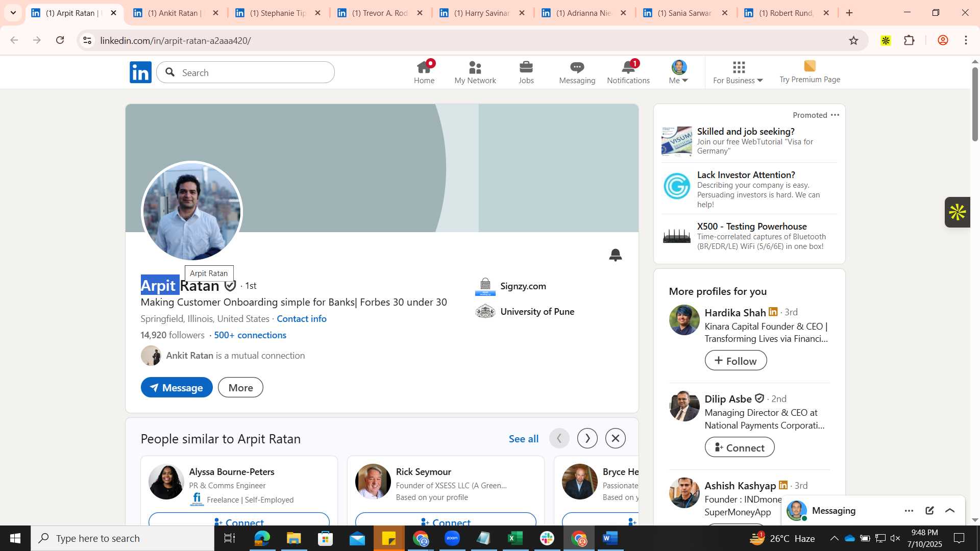The image size is (980, 551).
Task: Close the Robert Rund tab
Action: point(826,13)
